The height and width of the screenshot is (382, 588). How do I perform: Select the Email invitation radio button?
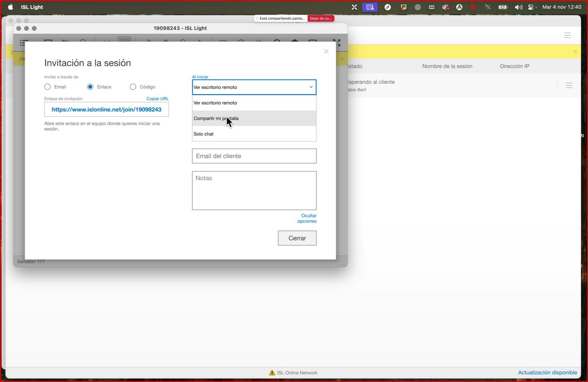(x=47, y=87)
